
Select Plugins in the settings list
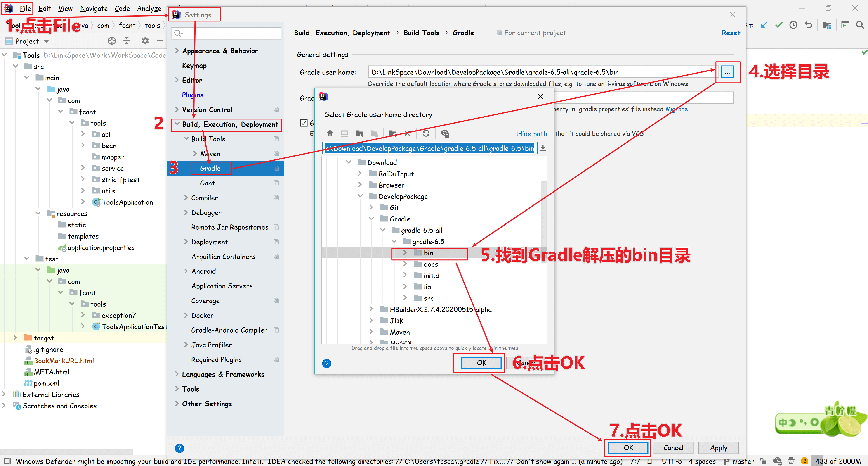(192, 95)
